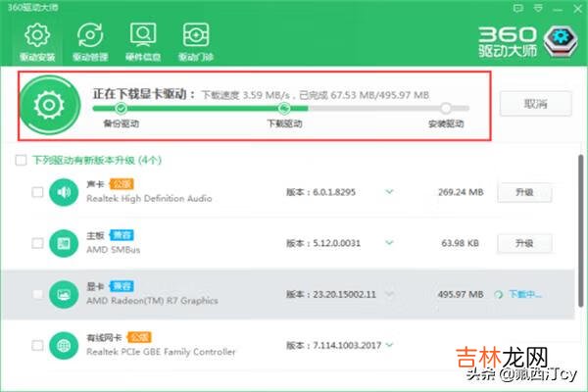Click the 主板 motherboard icon
588x392 pixels.
point(64,243)
